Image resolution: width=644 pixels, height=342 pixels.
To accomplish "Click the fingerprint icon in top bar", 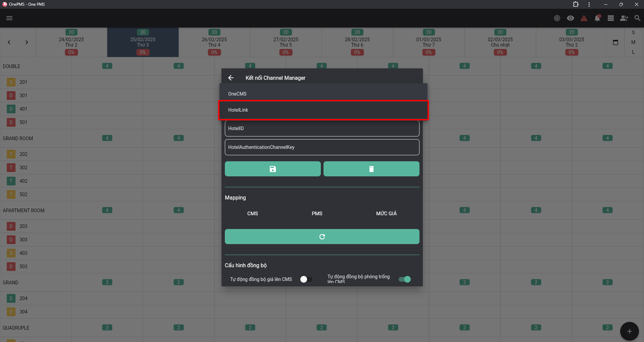I will pyautogui.click(x=557, y=18).
